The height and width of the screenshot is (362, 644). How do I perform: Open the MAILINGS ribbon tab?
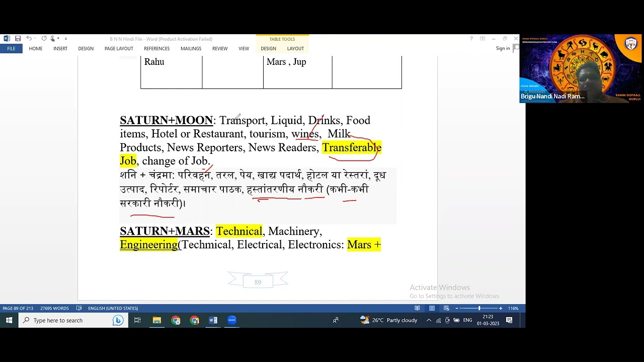[x=191, y=49]
